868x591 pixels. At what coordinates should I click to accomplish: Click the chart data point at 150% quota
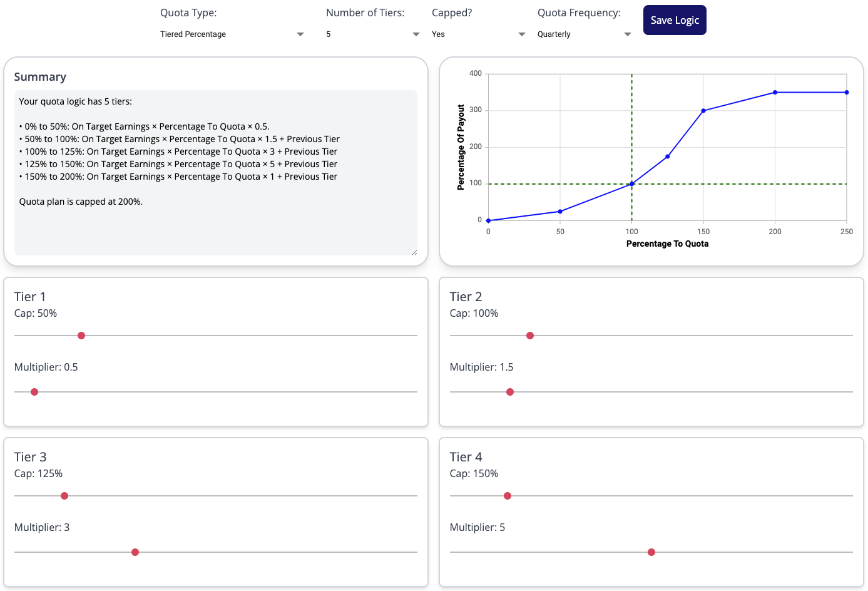point(703,111)
